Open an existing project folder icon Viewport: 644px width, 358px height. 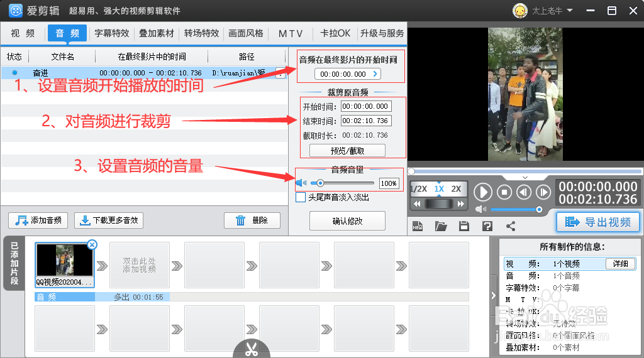pos(441,226)
